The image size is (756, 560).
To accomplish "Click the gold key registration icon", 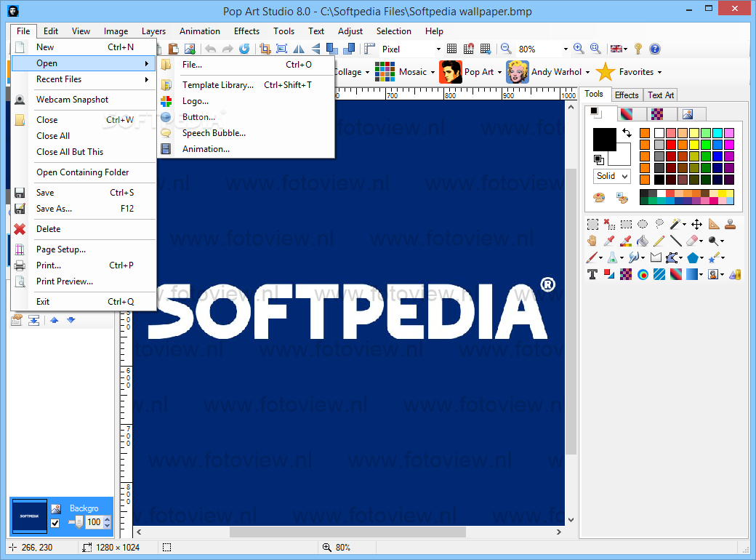I will 638,49.
